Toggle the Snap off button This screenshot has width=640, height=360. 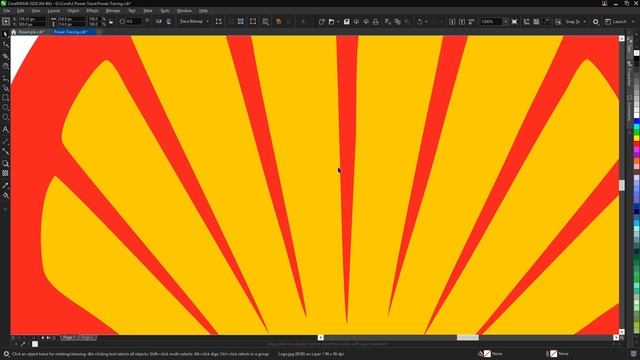558,21
